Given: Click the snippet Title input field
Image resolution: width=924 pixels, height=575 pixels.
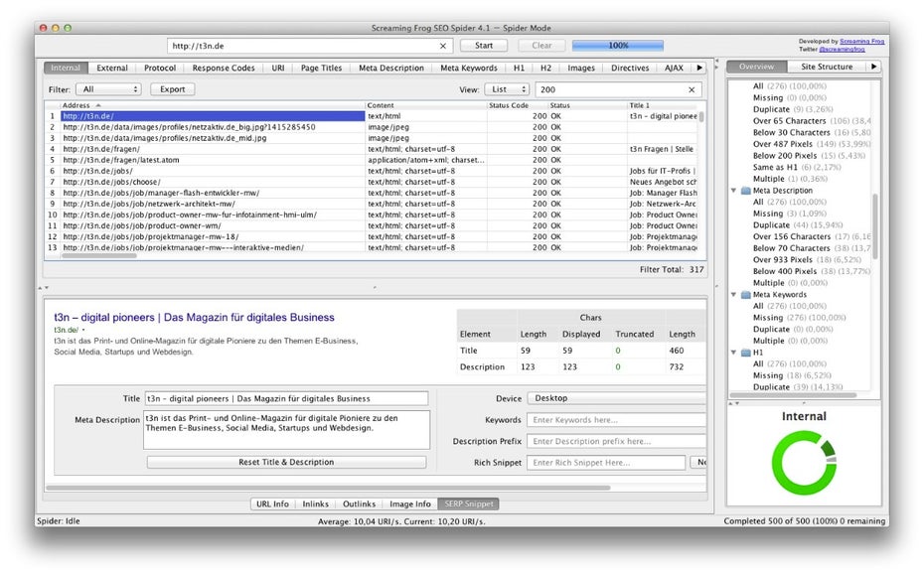Looking at the screenshot, I should click(x=286, y=399).
